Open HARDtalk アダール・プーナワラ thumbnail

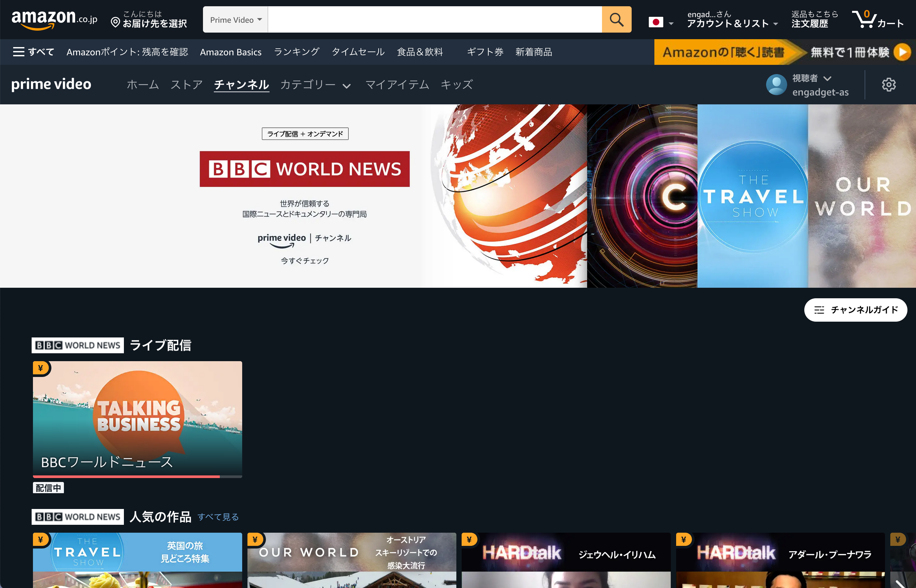point(780,560)
